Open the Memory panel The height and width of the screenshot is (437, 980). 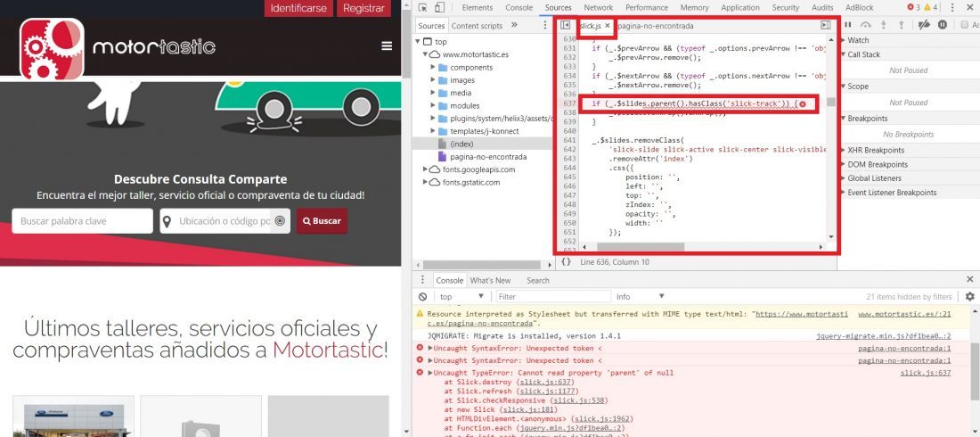694,7
